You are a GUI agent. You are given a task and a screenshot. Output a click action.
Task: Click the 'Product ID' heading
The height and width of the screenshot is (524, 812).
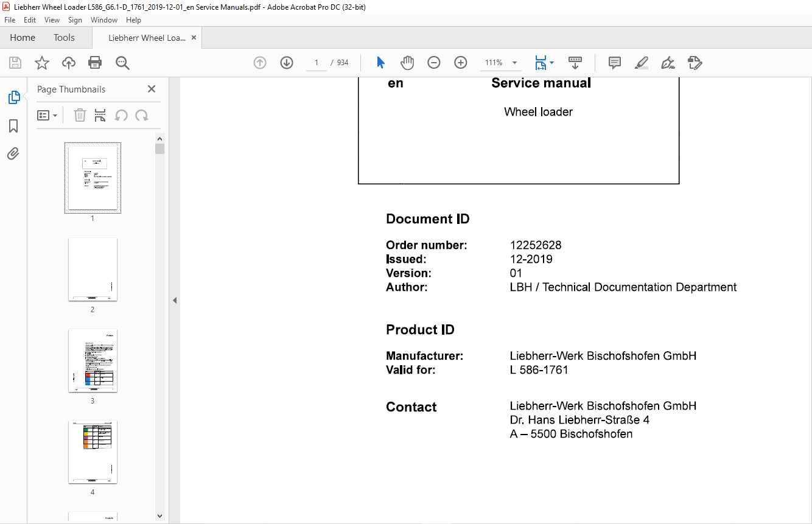[x=420, y=330]
